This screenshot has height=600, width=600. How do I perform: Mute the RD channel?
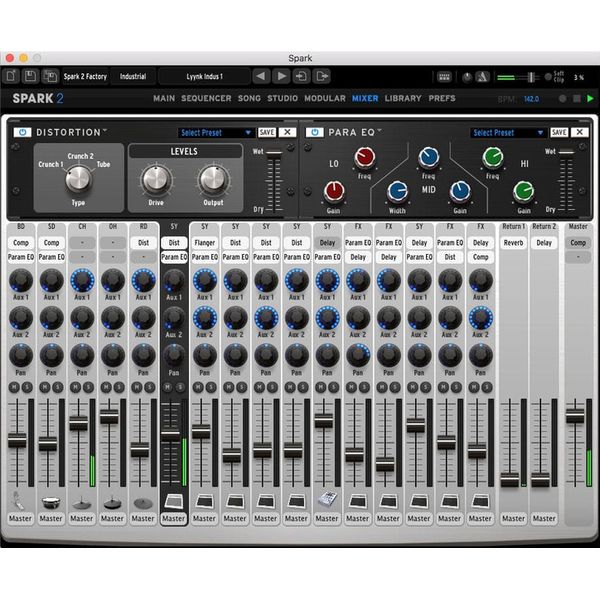[x=137, y=387]
